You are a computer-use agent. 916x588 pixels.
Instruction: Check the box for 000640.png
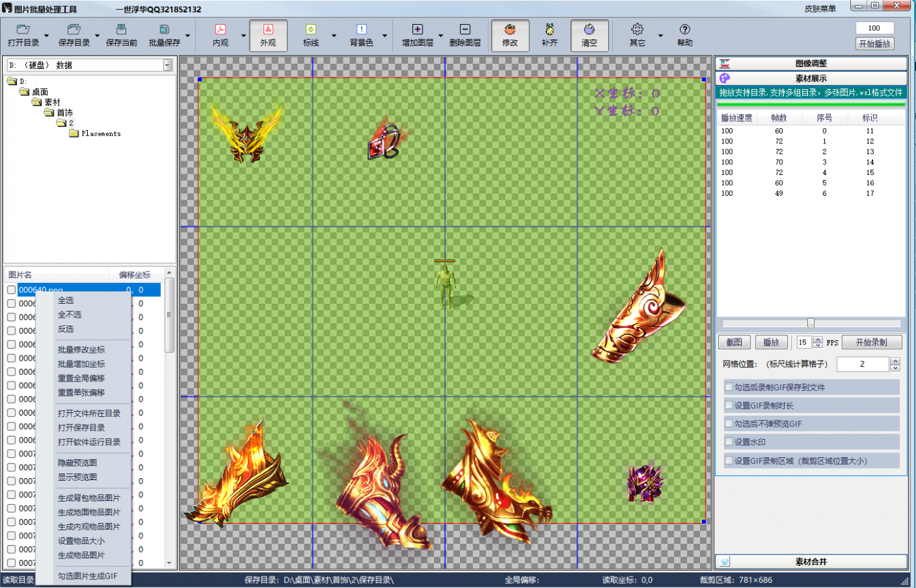(x=11, y=290)
